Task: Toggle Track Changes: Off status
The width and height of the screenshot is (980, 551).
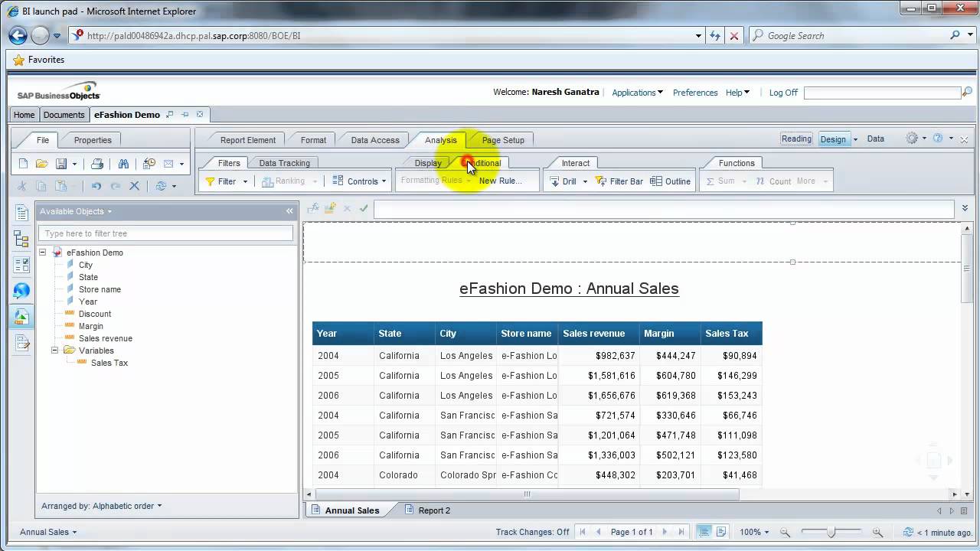Action: point(532,532)
